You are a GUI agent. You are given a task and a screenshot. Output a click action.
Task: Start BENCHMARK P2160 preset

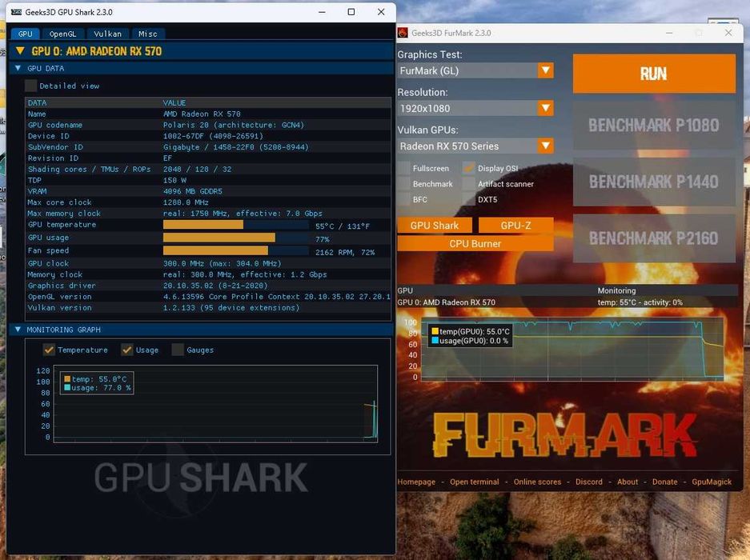pyautogui.click(x=654, y=238)
